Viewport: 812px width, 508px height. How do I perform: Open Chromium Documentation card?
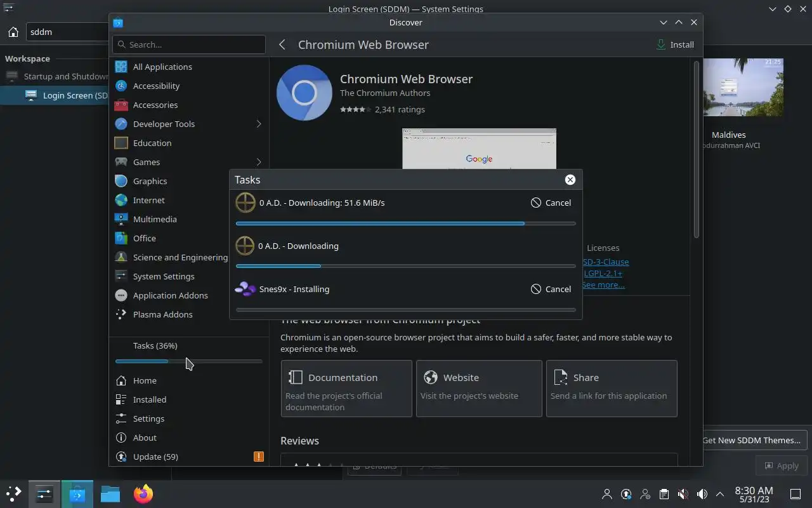[346, 389]
